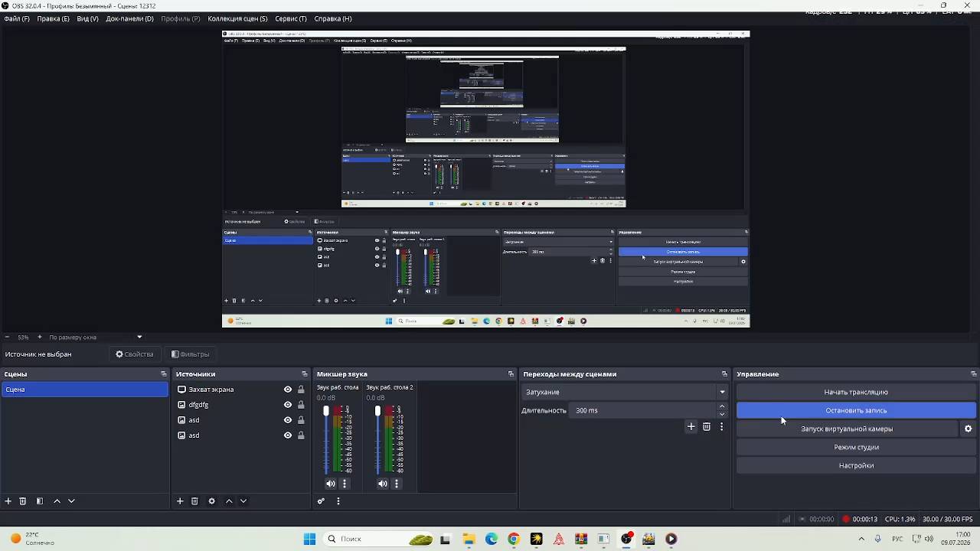The width and height of the screenshot is (980, 551).
Task: Increase the transition duration with the up stepper
Action: 722,406
